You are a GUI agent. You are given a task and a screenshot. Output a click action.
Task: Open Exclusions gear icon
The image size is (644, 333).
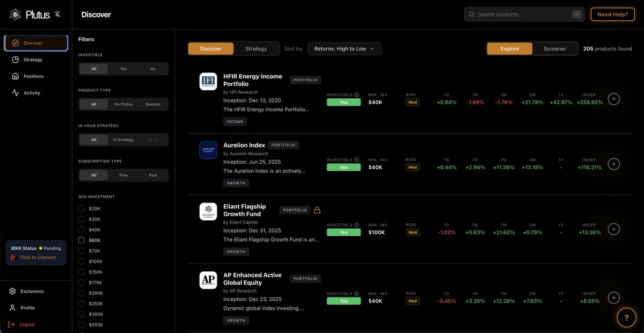12,291
